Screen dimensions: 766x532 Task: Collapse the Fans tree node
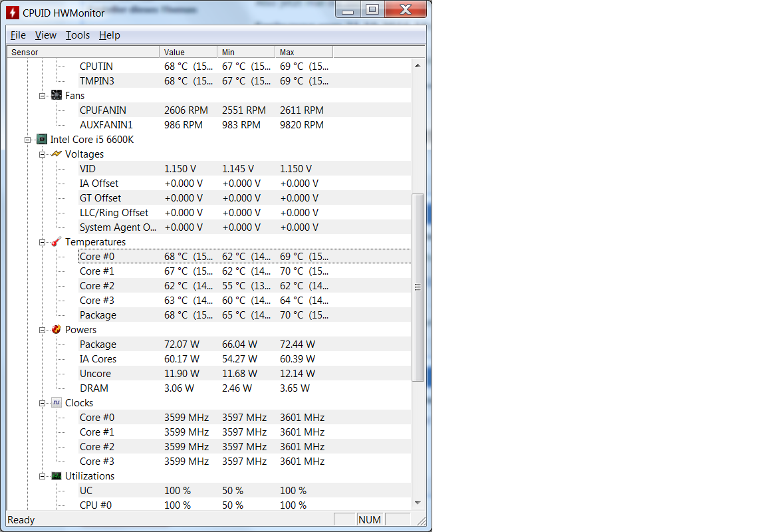point(43,96)
